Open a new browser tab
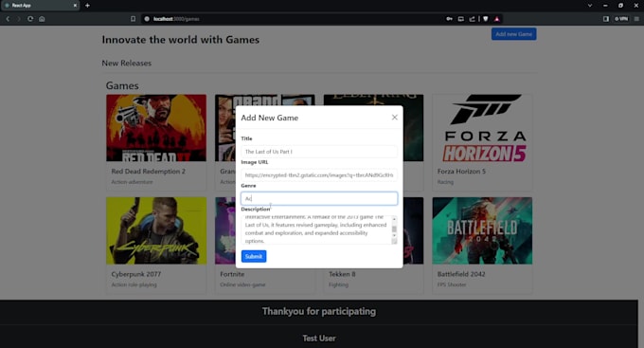 [87, 6]
